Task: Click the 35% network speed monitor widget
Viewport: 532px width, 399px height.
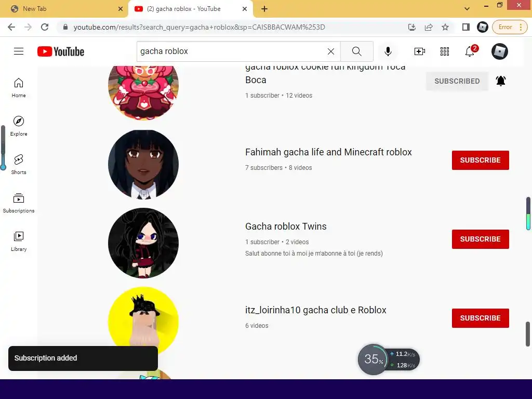Action: coord(389,360)
